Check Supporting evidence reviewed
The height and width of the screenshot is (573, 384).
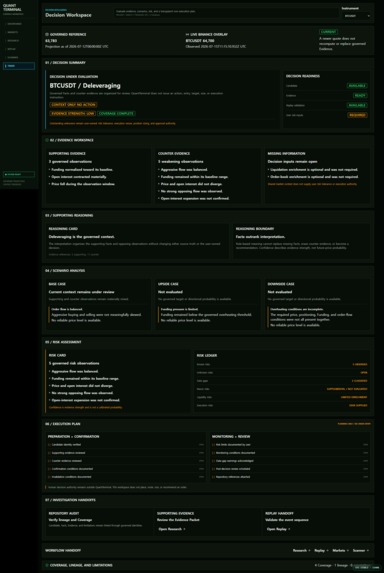click(x=49, y=453)
